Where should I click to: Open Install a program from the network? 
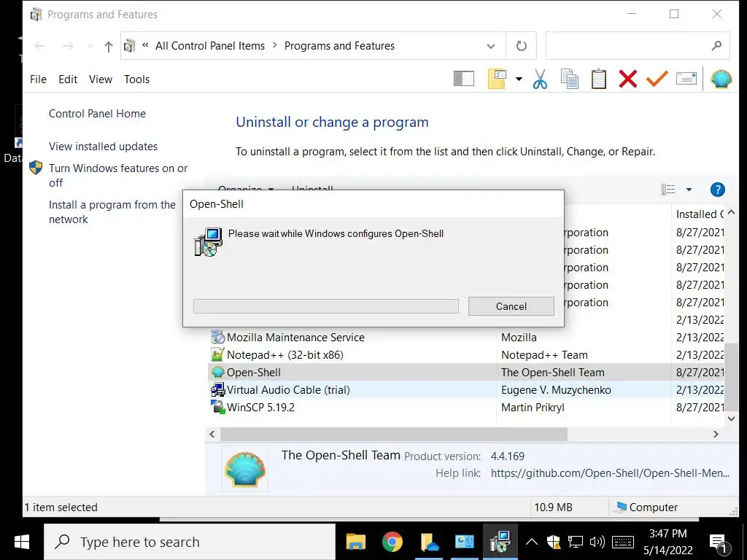[112, 212]
